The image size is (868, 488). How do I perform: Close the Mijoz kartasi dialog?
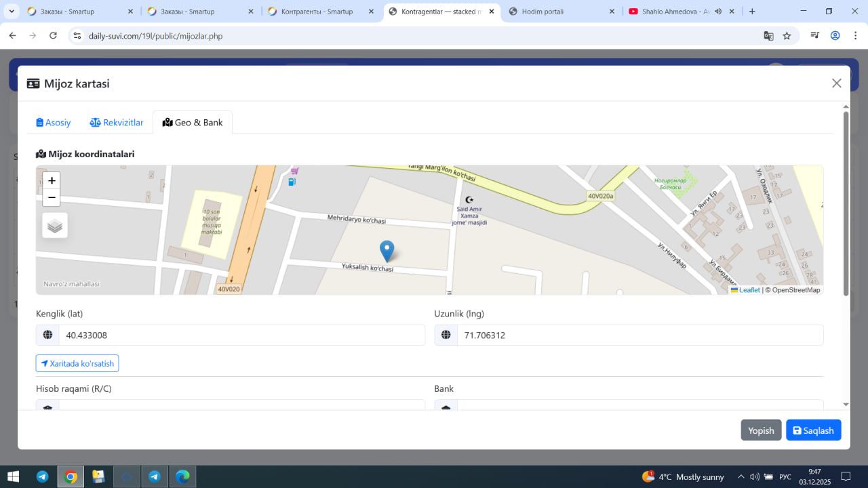pyautogui.click(x=836, y=83)
